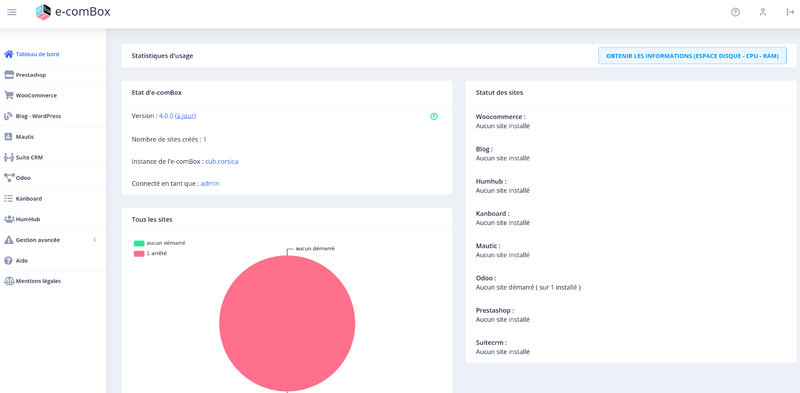This screenshot has width=800, height=393.
Task: Open the Odoo menu item
Action: 53,178
